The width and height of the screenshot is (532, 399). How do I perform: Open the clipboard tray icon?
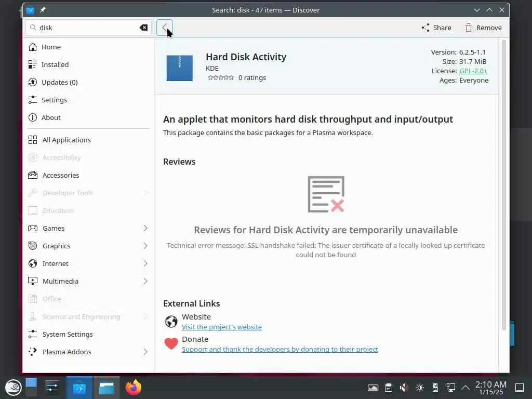point(389,388)
